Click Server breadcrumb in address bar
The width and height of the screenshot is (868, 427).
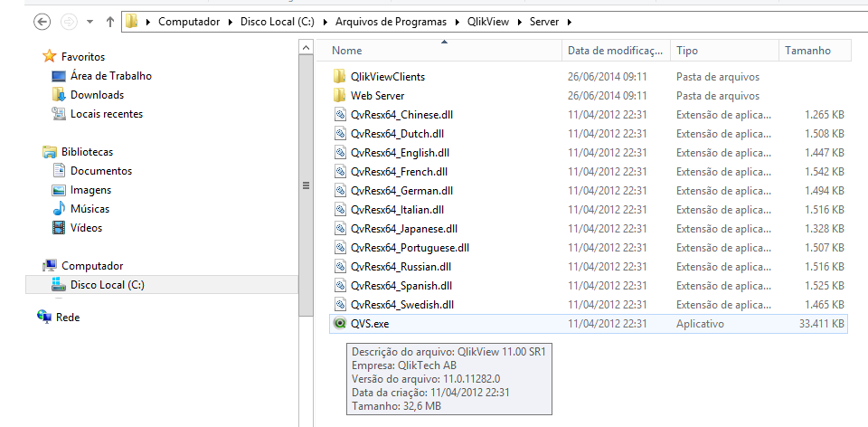[544, 22]
